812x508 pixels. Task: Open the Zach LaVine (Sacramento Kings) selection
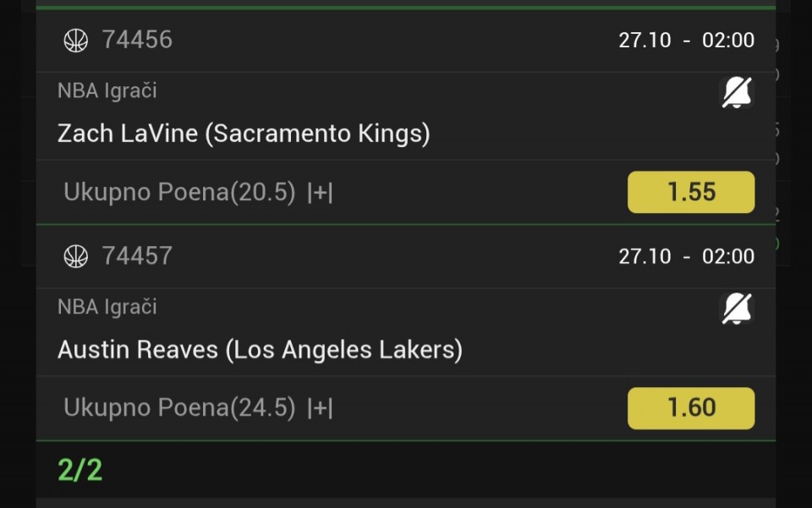tap(244, 134)
